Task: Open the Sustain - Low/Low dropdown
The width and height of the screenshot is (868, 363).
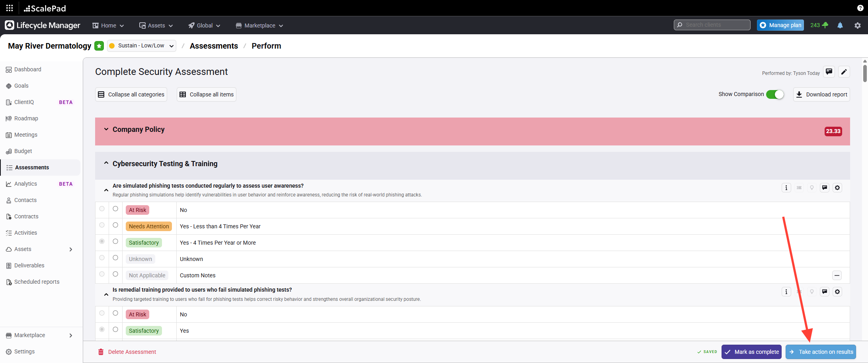Action: coord(142,46)
